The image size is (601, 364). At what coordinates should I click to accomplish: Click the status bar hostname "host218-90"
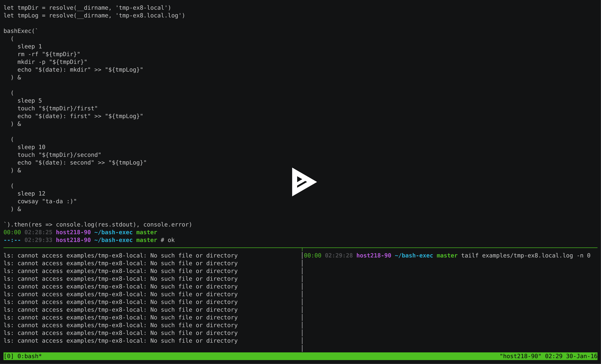(520, 356)
